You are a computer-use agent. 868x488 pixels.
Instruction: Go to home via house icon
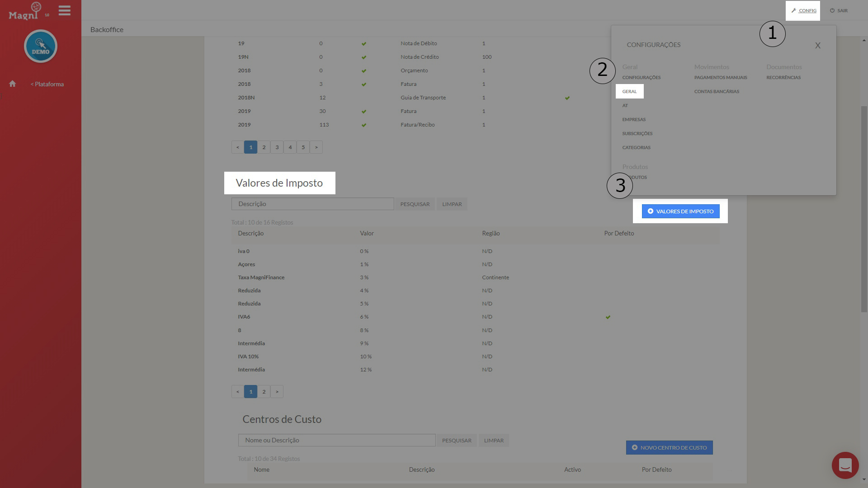[x=13, y=84]
